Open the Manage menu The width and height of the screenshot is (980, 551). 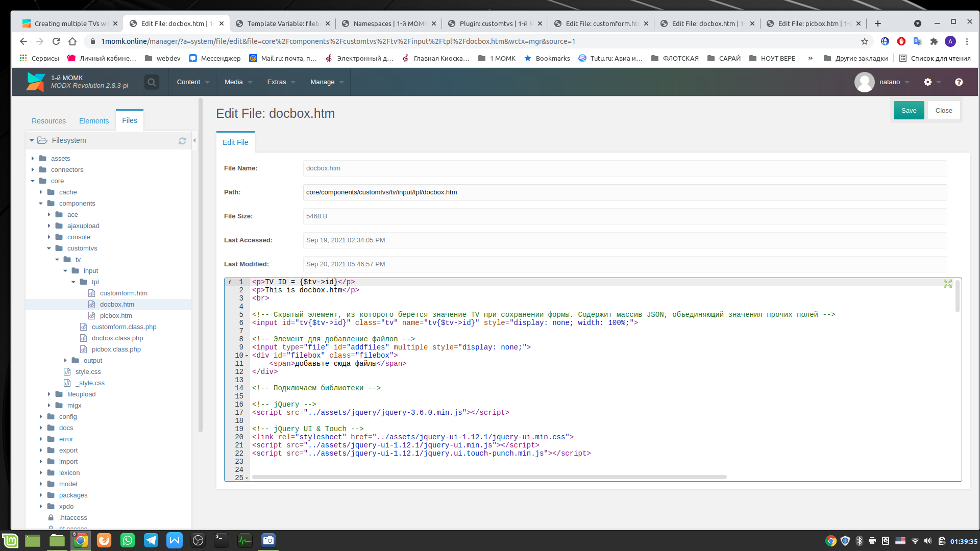tap(327, 82)
